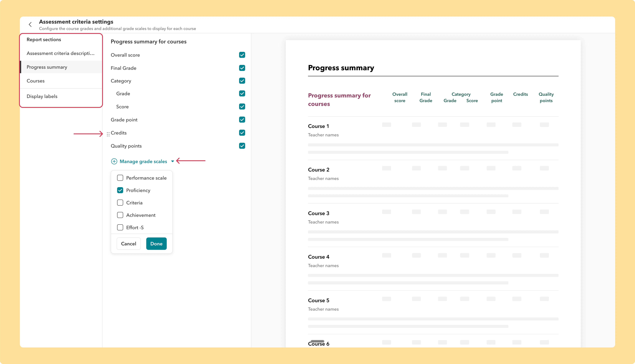Grab the drag handle beside Credits
Screen dimensions: 635x364
[x=108, y=134]
